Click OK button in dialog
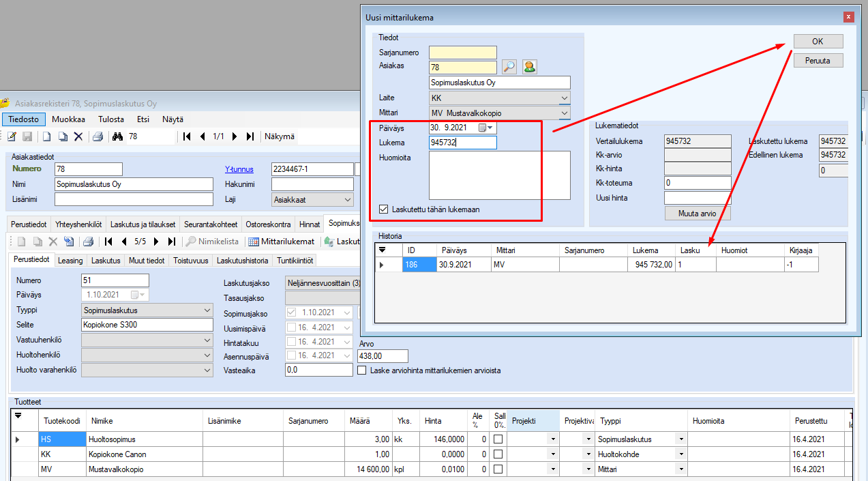The height and width of the screenshot is (481, 868). click(818, 42)
